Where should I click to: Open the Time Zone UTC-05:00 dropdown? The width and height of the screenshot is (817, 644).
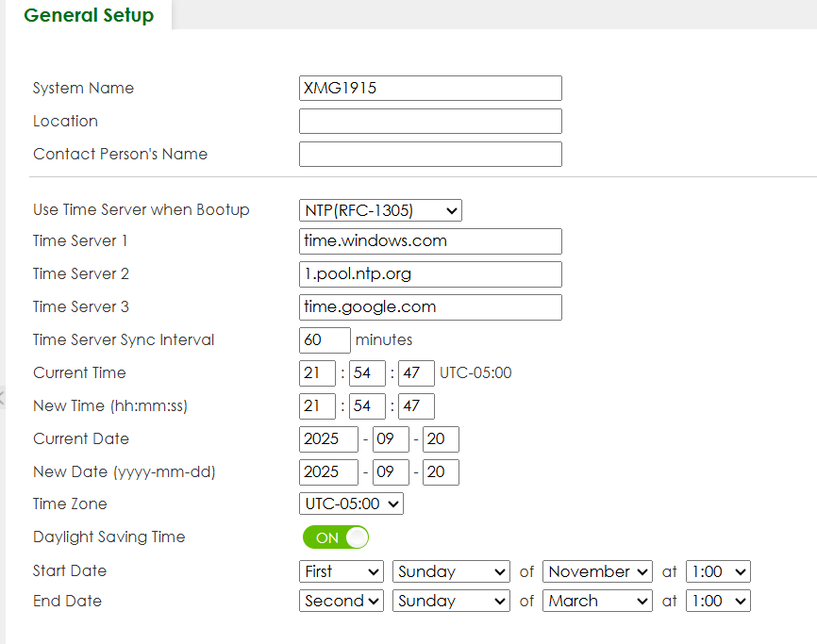click(x=351, y=504)
